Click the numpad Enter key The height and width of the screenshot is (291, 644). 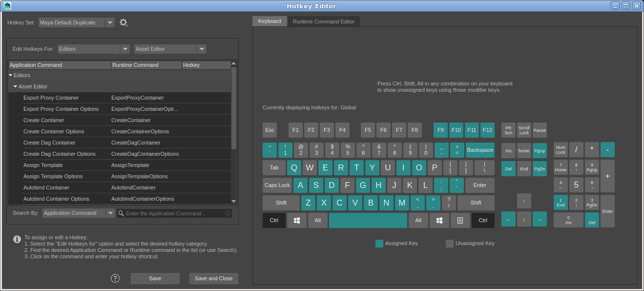[x=607, y=211]
